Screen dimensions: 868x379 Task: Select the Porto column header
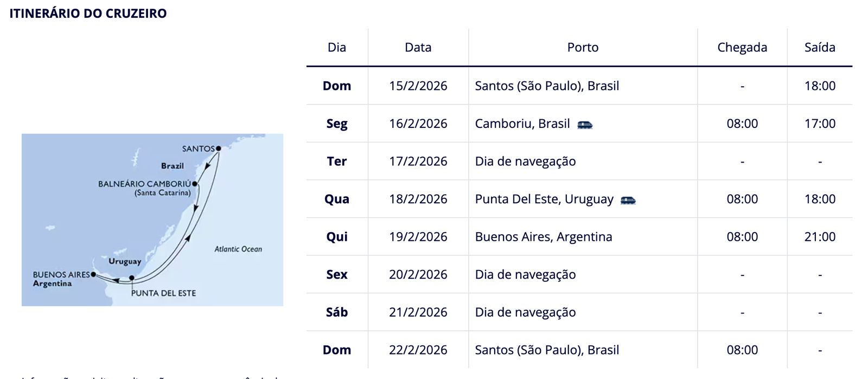click(x=583, y=47)
